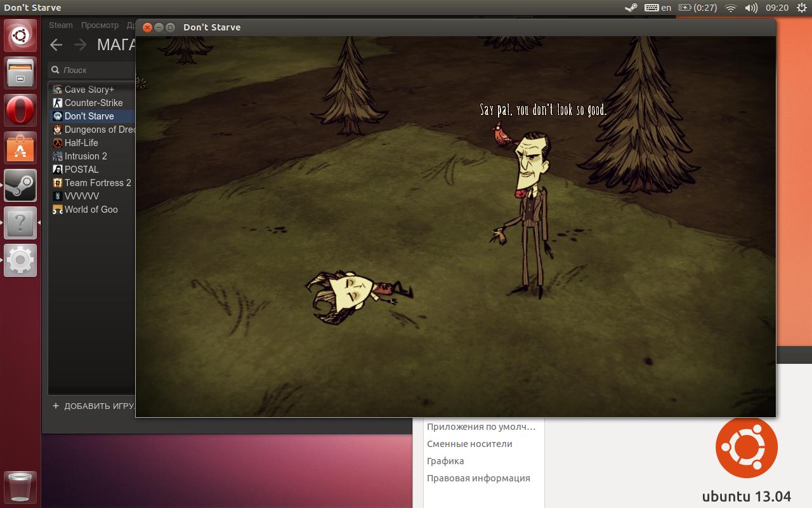Open System Settings gear in launcher
812x508 pixels.
point(20,260)
